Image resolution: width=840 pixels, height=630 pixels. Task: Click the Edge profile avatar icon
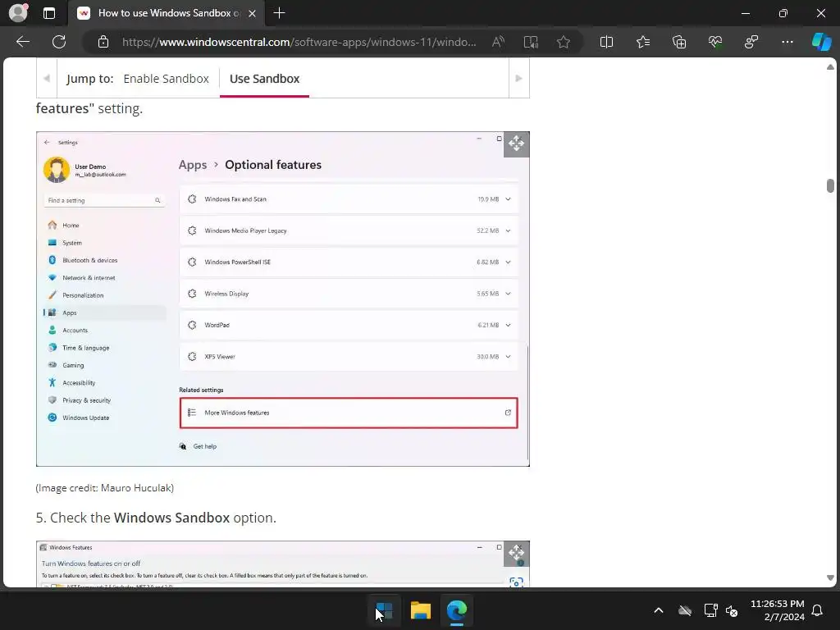coord(19,12)
